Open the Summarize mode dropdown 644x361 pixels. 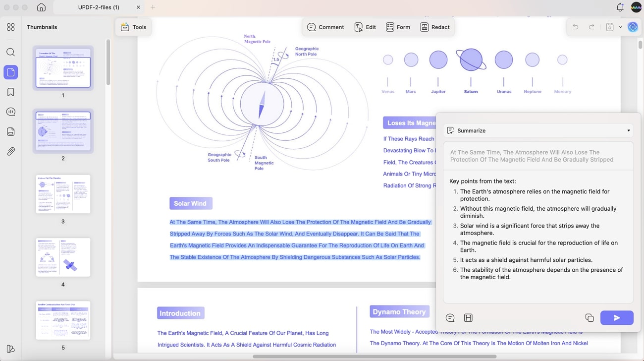[538, 130]
